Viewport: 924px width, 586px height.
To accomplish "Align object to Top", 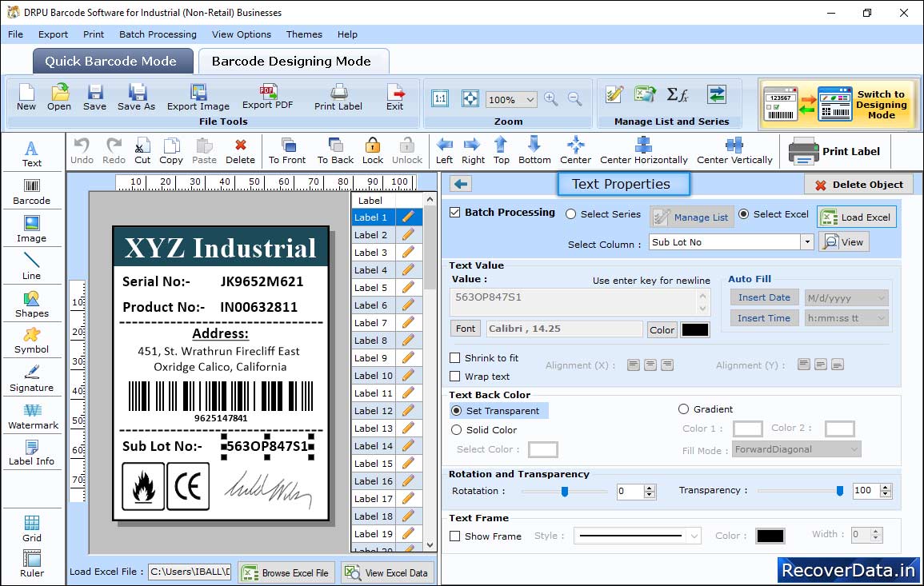I will pyautogui.click(x=502, y=151).
